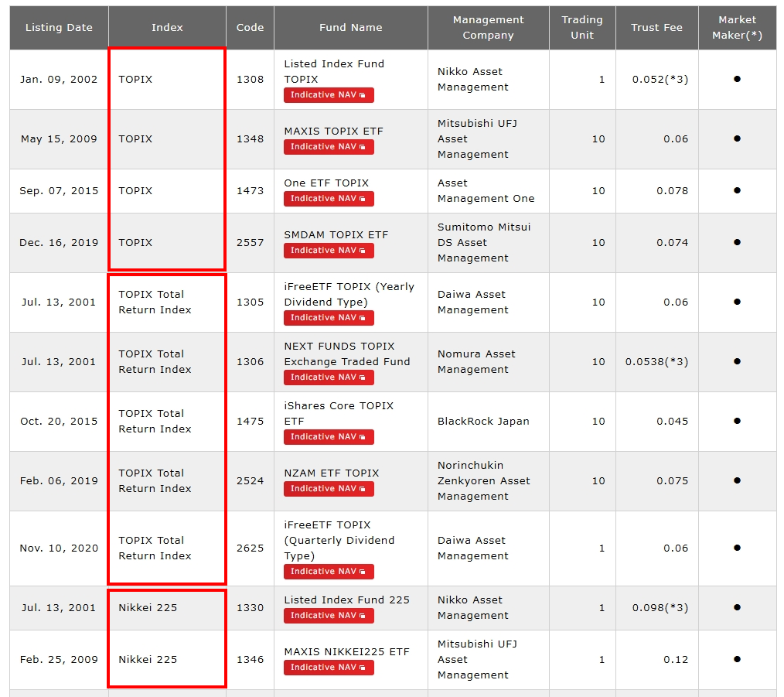Click trust fee 0.098(*3)
Image resolution: width=784 pixels, height=697 pixels.
660,608
